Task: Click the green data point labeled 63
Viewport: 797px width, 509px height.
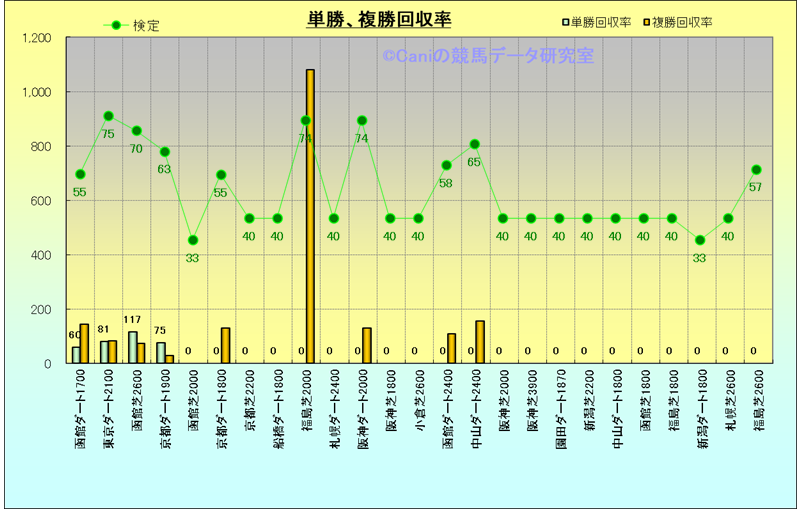Action: pos(165,152)
